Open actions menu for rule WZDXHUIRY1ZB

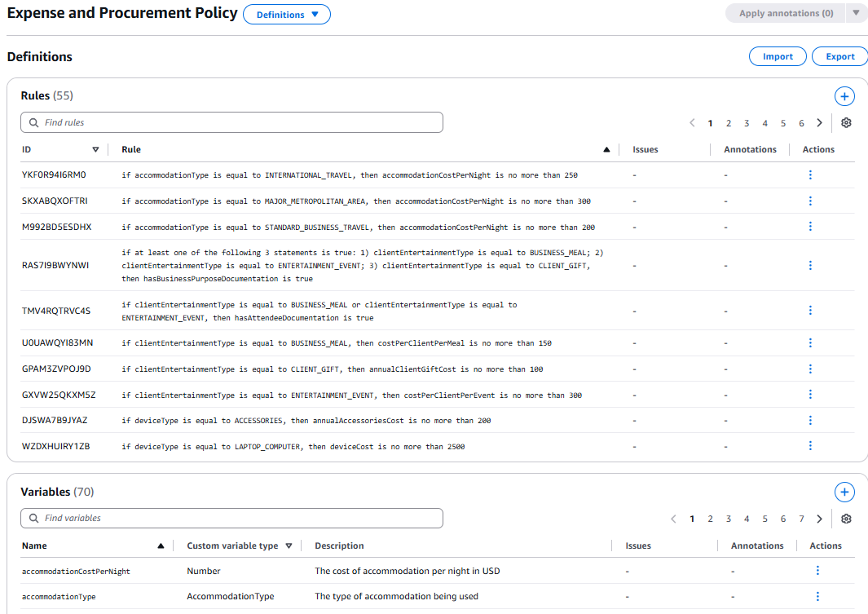pos(810,445)
